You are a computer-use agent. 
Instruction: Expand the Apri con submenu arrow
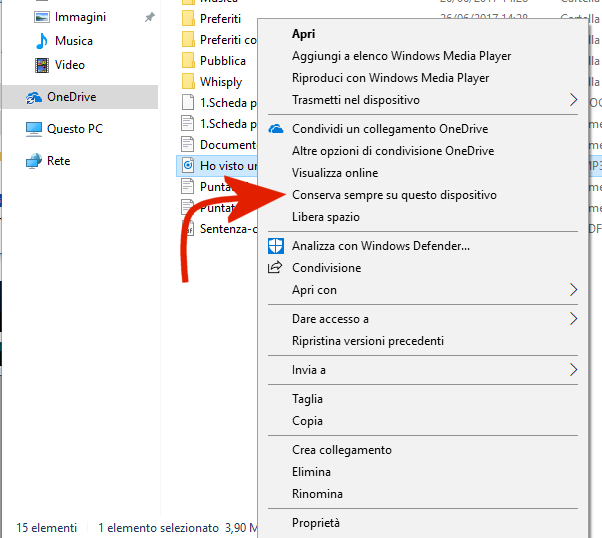[x=573, y=290]
